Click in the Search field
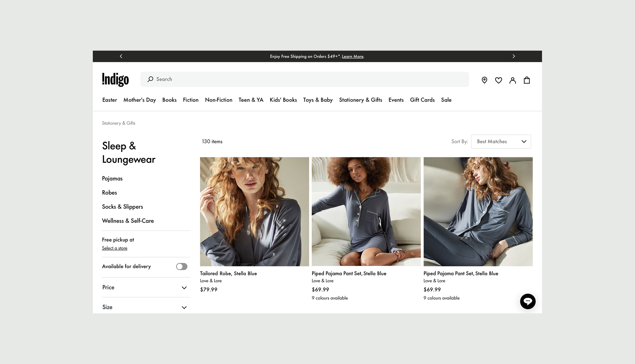Viewport: 635px width, 364px height. click(305, 79)
